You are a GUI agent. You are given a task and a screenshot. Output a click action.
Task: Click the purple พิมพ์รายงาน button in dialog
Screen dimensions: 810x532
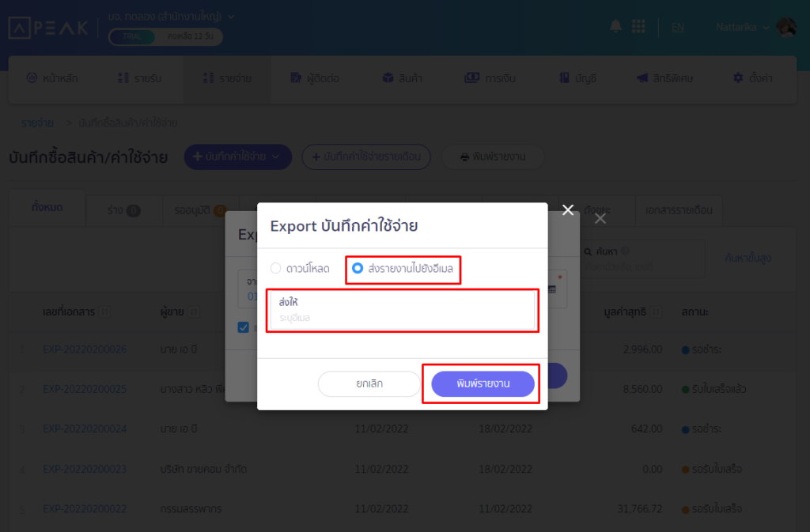click(483, 384)
